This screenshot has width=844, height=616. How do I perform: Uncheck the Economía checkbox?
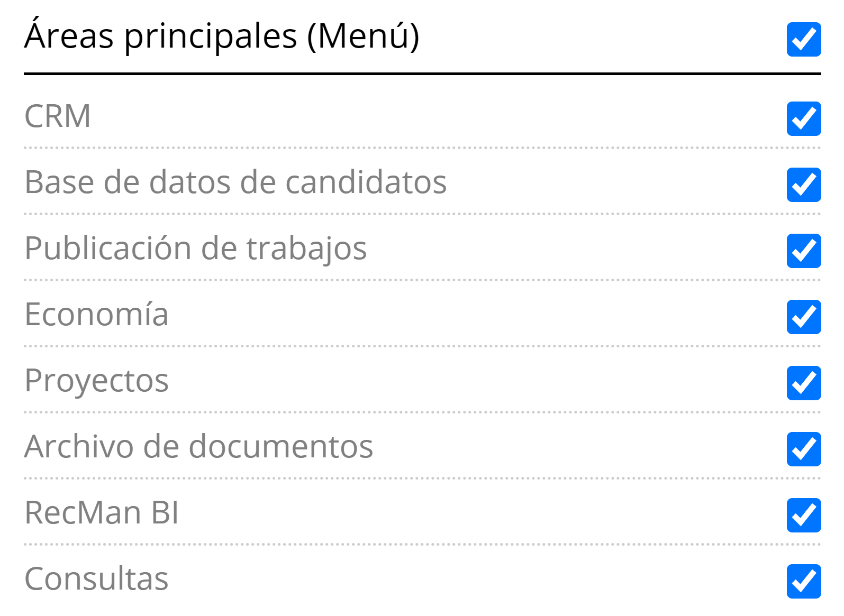803,317
